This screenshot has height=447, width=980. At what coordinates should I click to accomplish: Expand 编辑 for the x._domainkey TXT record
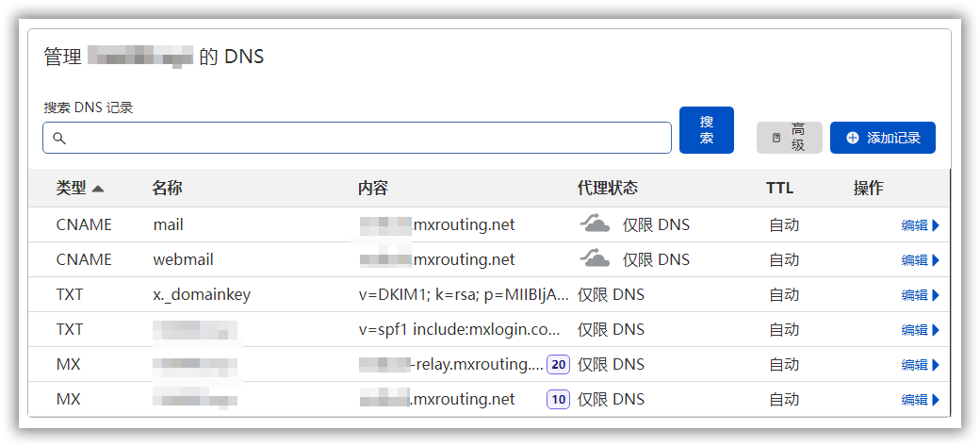(x=921, y=295)
